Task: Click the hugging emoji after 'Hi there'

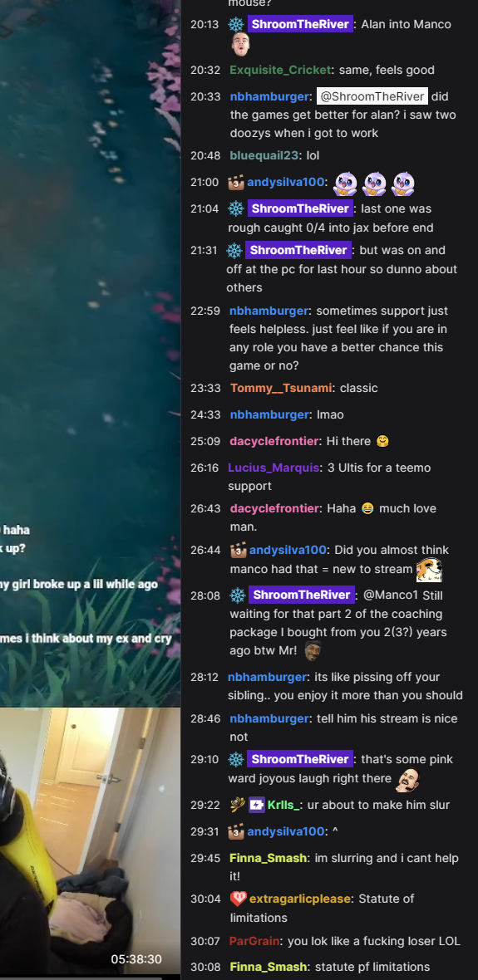Action: 382,441
